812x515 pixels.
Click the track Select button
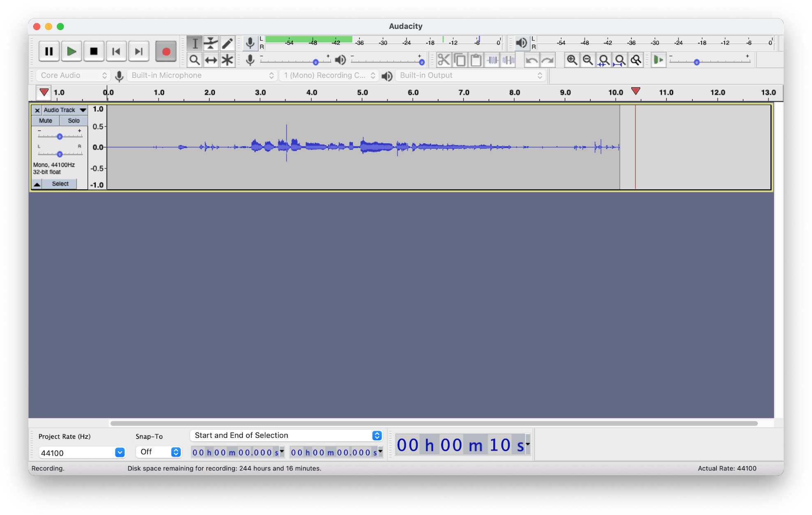pos(60,184)
